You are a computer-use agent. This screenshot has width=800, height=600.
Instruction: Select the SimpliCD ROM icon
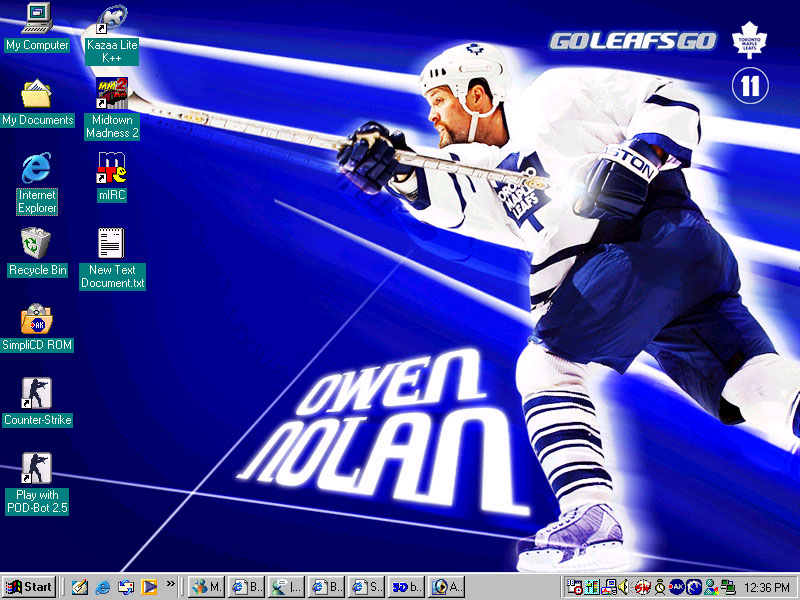point(37,319)
